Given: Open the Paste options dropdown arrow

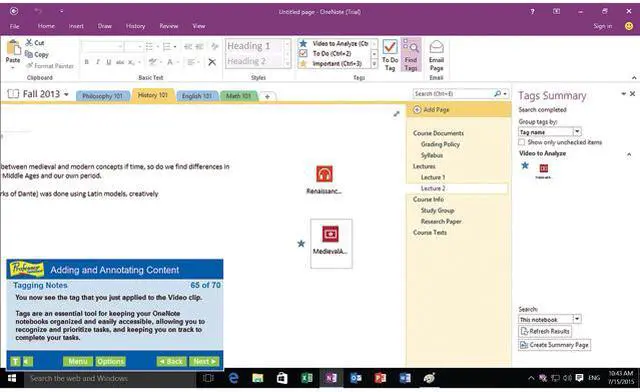Looking at the screenshot, I should pos(13,68).
